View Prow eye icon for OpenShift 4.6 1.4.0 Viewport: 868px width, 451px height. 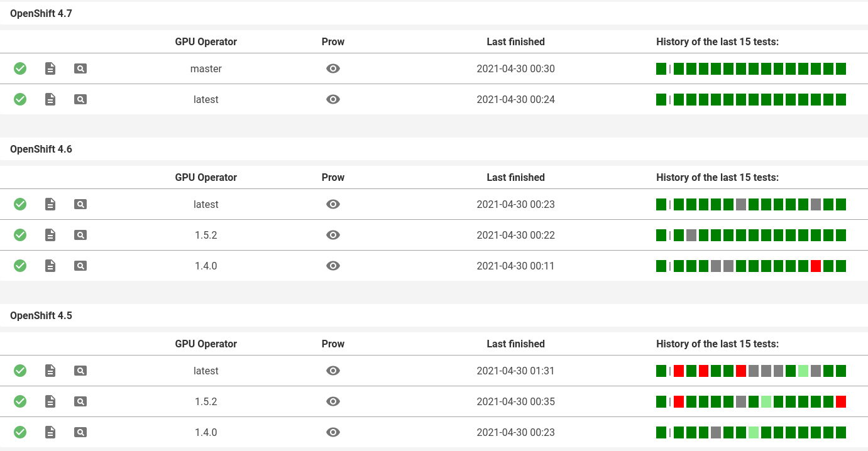tap(333, 266)
